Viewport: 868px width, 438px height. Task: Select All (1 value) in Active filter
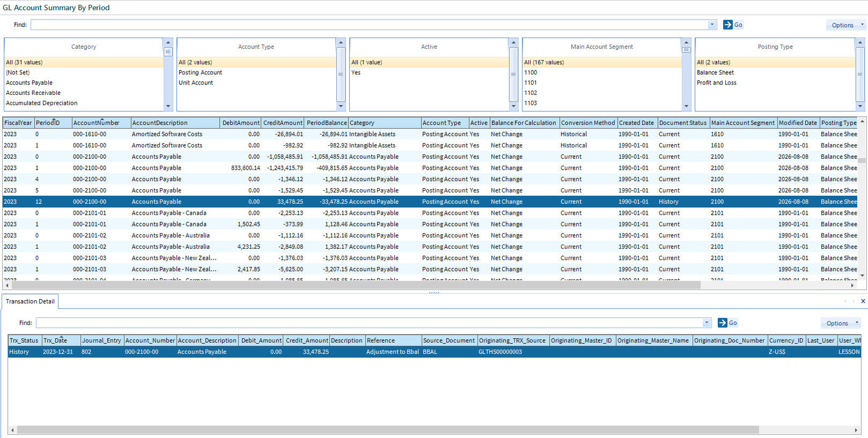point(429,62)
